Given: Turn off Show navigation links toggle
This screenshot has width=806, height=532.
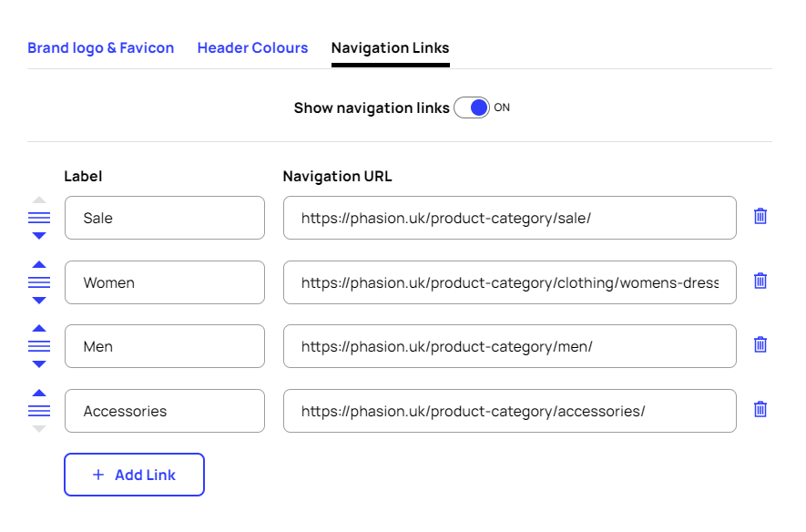Looking at the screenshot, I should 472,108.
